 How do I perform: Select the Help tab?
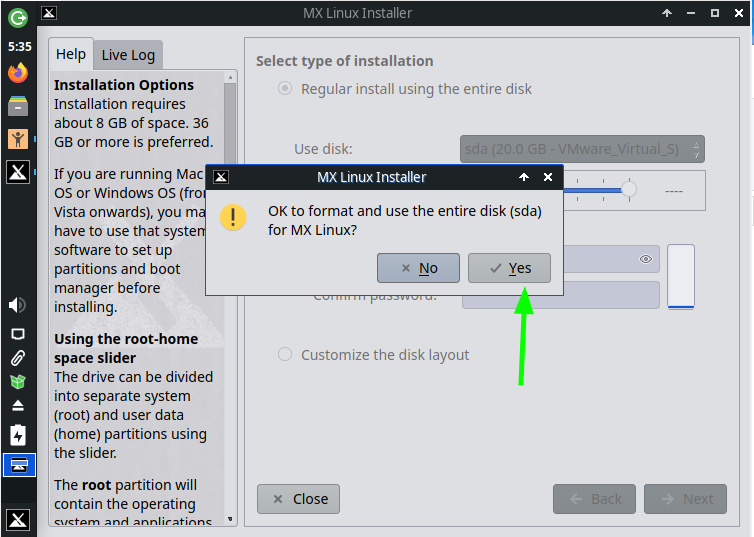[71, 54]
